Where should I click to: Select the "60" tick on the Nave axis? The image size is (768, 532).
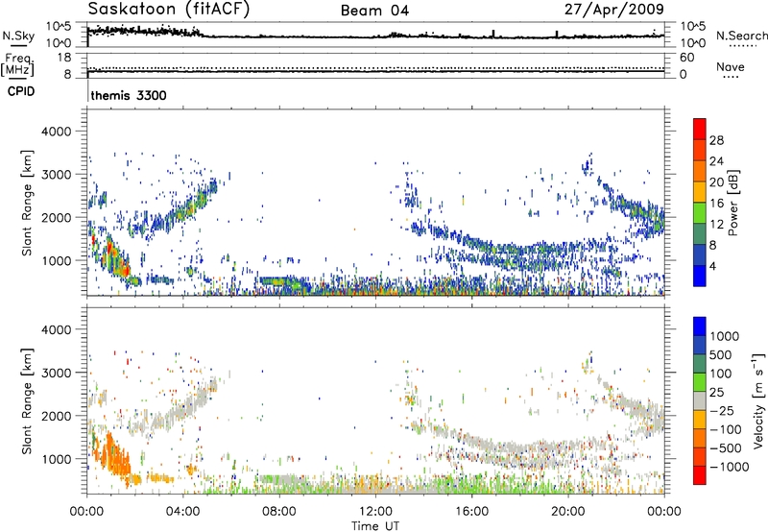pos(686,58)
